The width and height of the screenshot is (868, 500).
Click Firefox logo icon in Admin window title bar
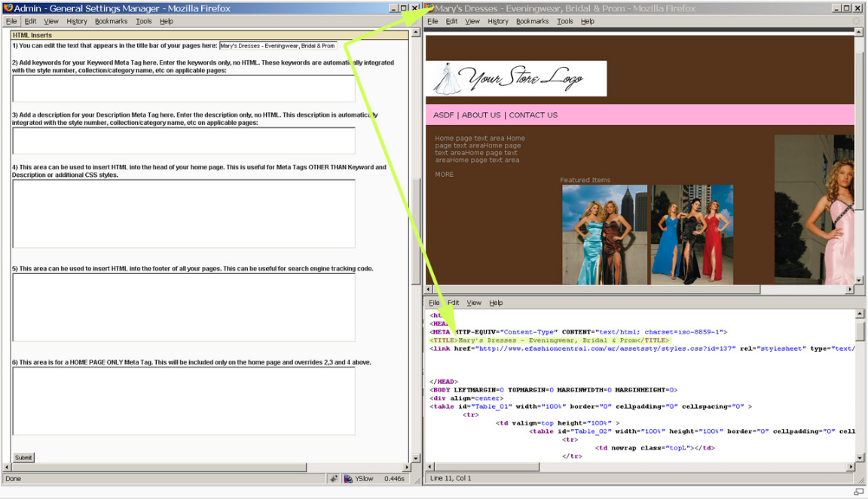click(8, 8)
